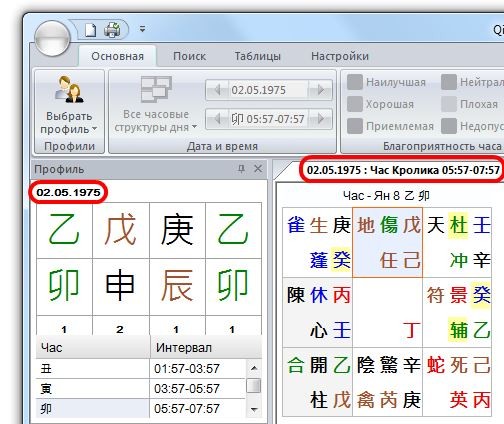Go to next date arrow beside 02.05.1975
Image resolution: width=504 pixels, height=424 pixels.
tap(320, 90)
